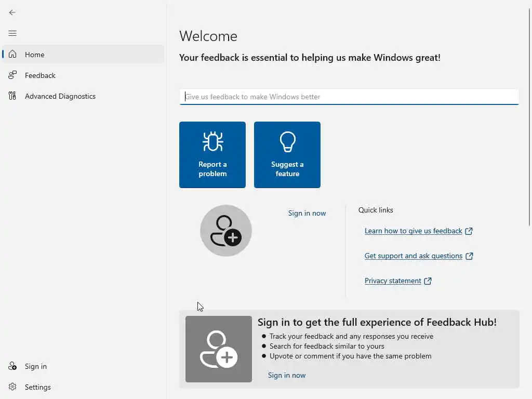Click the feedback search text box
532x399 pixels.
pyautogui.click(x=349, y=97)
